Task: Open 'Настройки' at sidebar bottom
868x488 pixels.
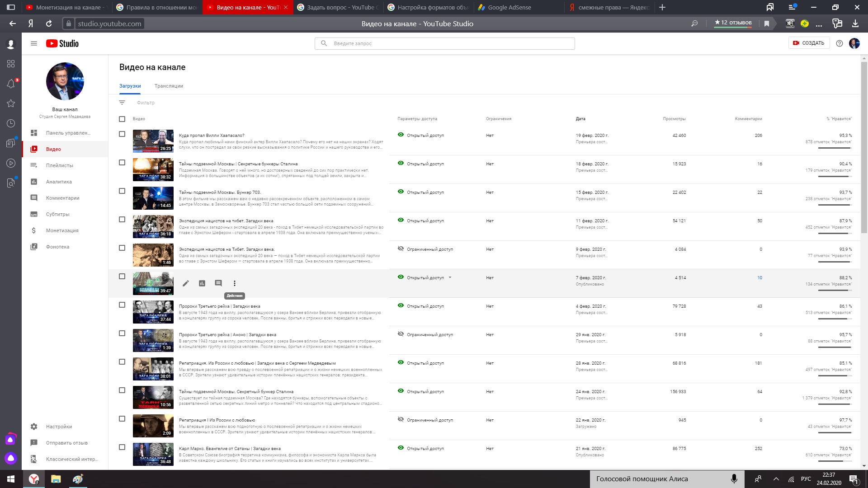Action: pos(65,427)
